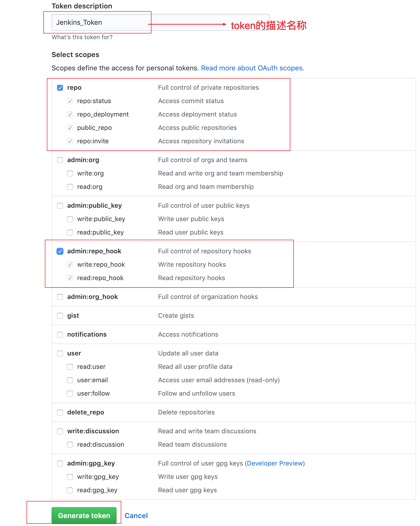420x526 pixels.
Task: Uncheck the admin:repo_hook scope
Action: [x=60, y=251]
